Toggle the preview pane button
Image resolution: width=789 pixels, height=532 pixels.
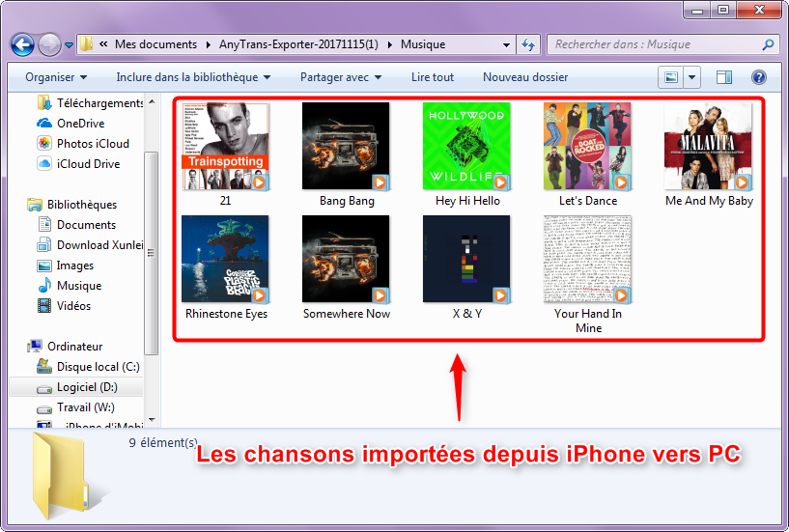pos(724,77)
